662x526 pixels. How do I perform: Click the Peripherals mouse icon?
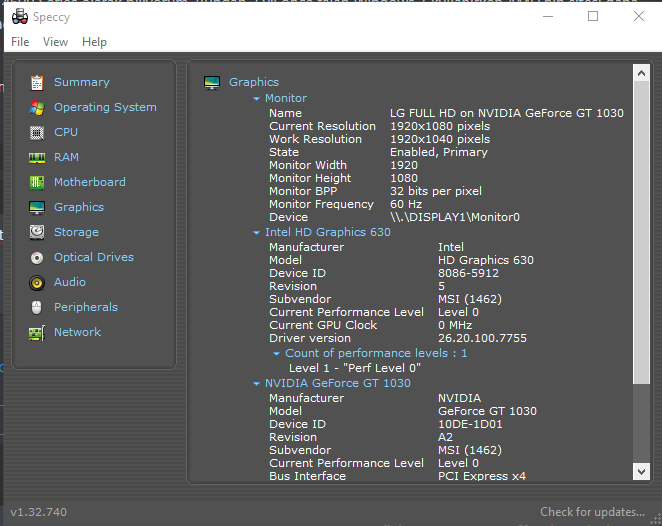tap(37, 307)
